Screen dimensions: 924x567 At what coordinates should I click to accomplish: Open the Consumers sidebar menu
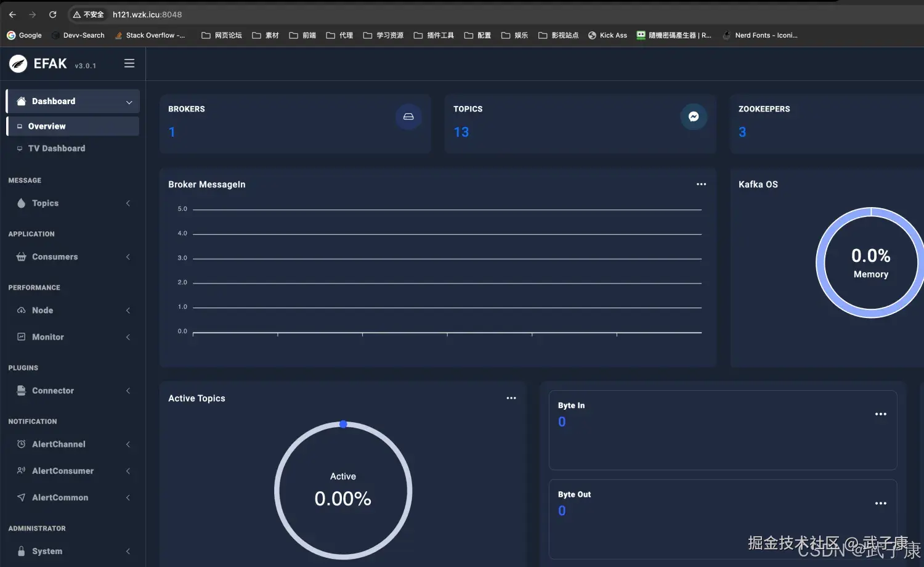tap(73, 257)
